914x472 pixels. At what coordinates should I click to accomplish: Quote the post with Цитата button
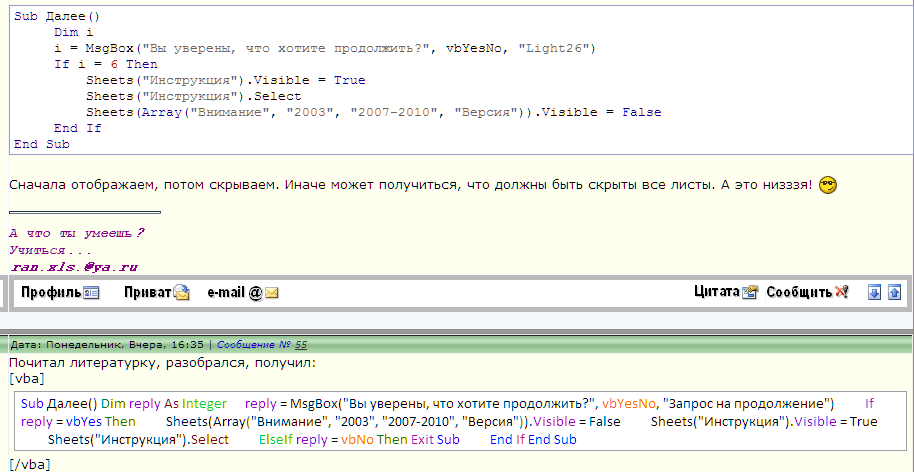(725, 292)
